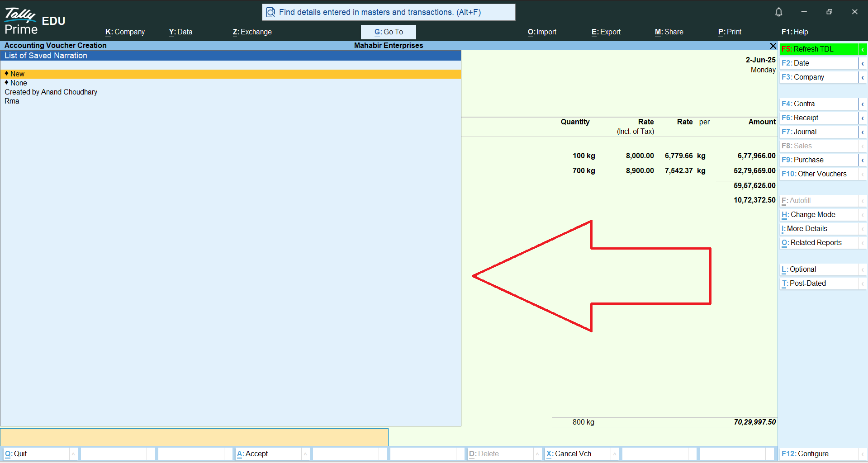Open F1: Help
Screen dimensions: 868x463
tap(795, 32)
